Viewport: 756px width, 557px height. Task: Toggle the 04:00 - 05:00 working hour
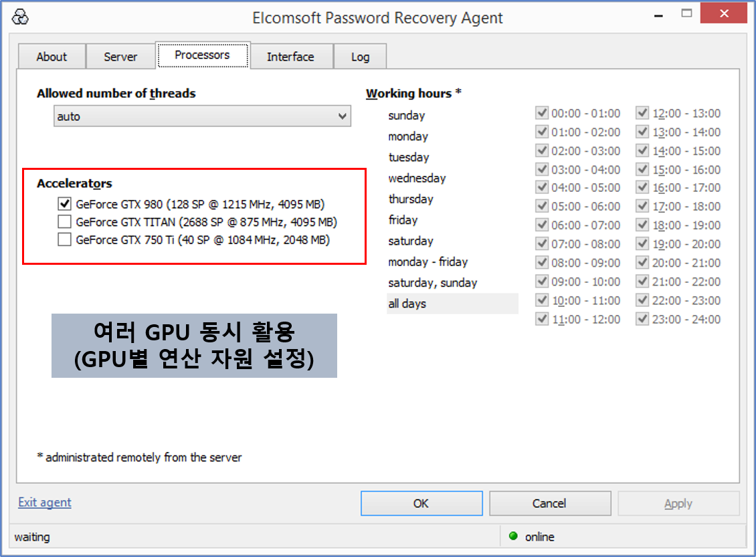(x=542, y=187)
